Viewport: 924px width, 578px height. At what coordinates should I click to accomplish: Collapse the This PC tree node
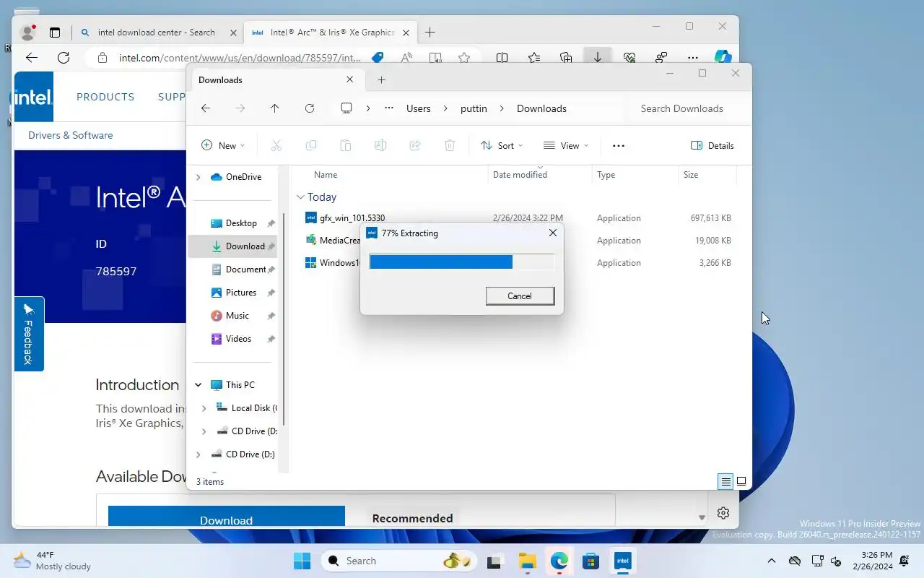pos(198,385)
